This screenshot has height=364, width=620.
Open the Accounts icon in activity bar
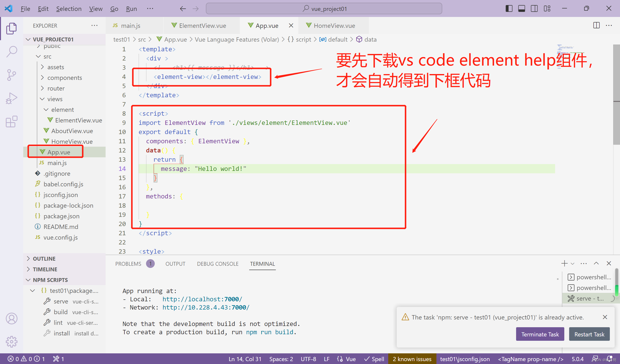[x=11, y=318]
